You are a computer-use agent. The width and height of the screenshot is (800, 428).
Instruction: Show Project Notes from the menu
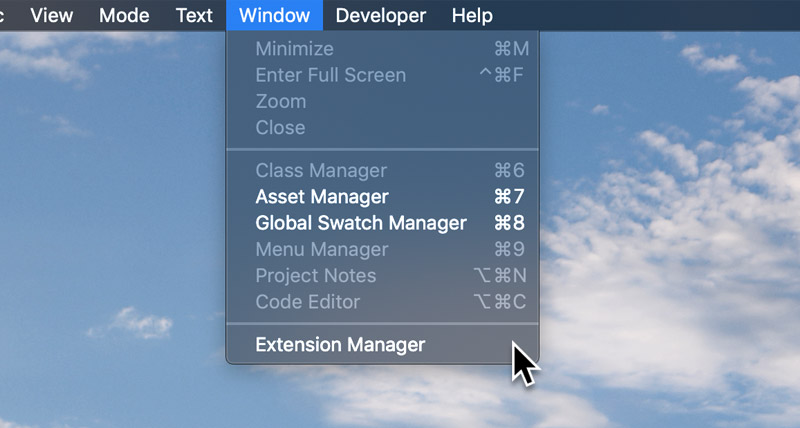[x=382, y=275]
